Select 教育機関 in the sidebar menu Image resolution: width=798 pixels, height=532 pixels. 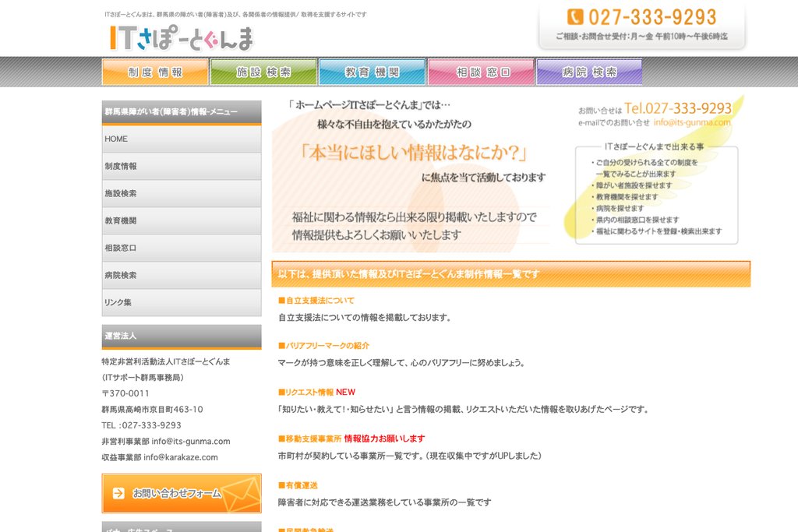pyautogui.click(x=182, y=220)
